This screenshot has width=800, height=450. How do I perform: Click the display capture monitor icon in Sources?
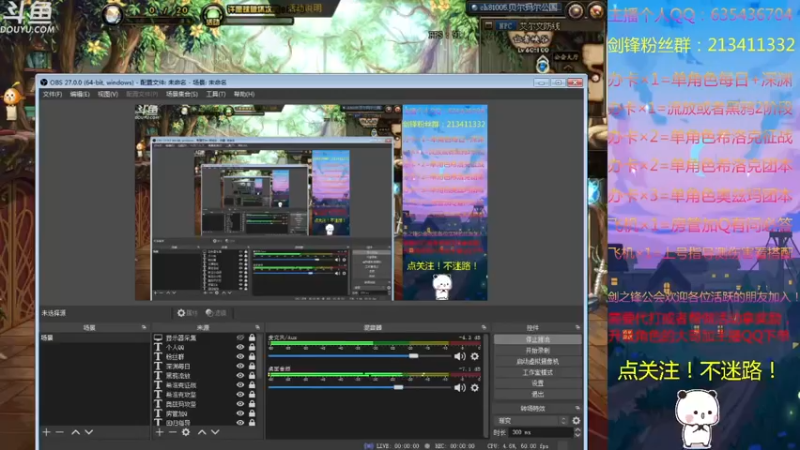(158, 338)
